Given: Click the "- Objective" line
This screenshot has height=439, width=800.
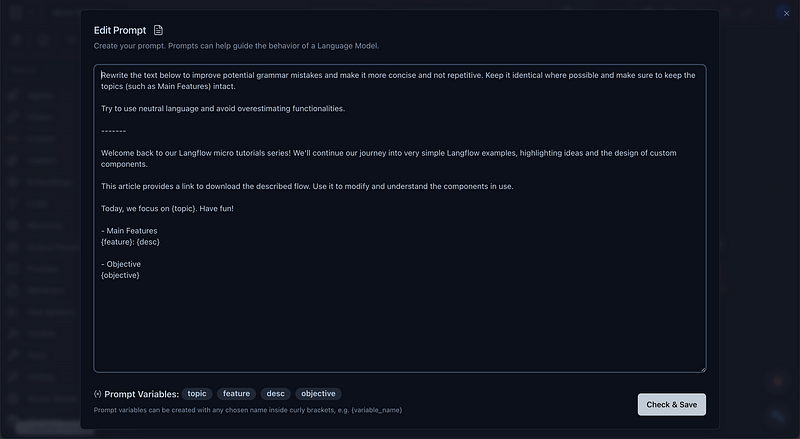Looking at the screenshot, I should pos(121,264).
